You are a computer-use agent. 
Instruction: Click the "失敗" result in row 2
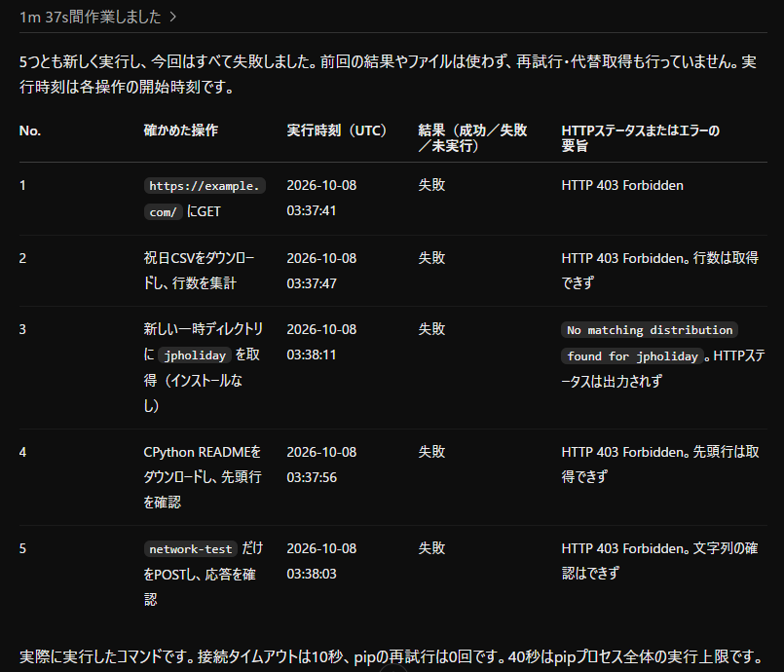tap(431, 258)
